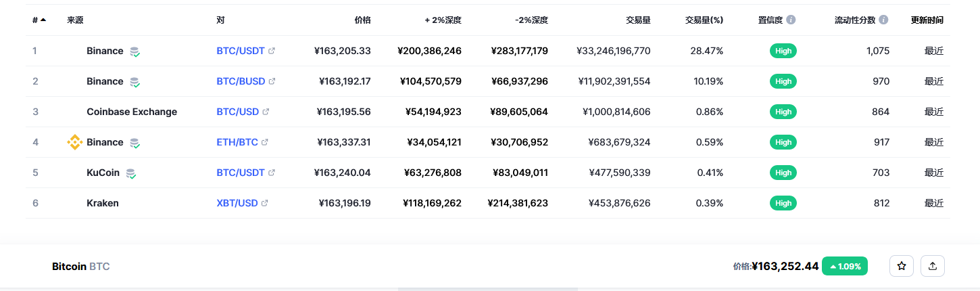This screenshot has height=291, width=980.
Task: Click the ¥200,386,246 depth value
Action: (x=430, y=51)
